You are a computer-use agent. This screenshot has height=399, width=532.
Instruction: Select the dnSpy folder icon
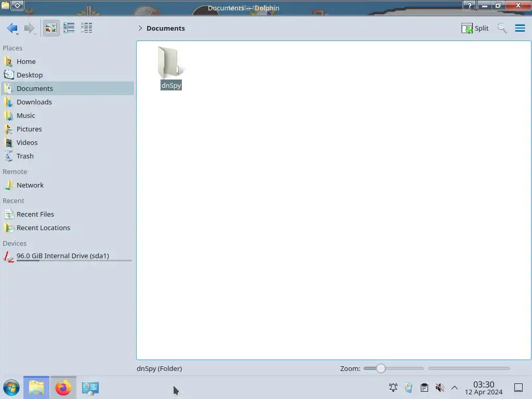coord(170,62)
